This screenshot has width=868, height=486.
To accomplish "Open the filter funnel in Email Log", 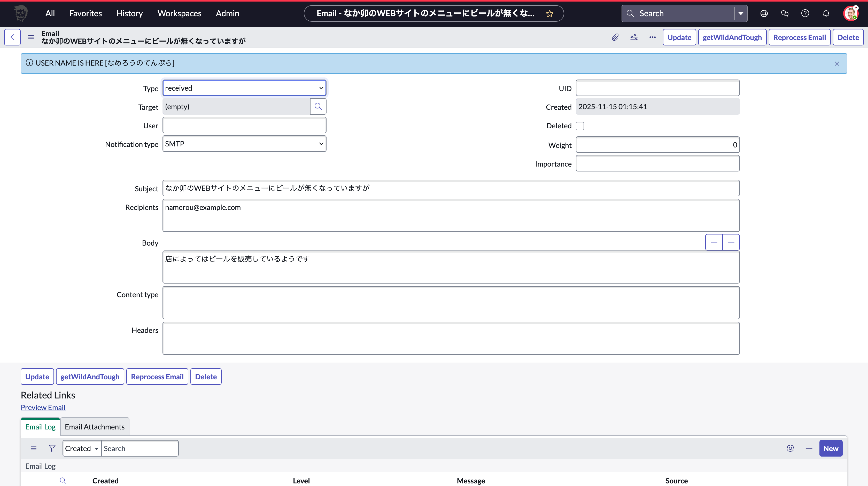I will tap(52, 448).
